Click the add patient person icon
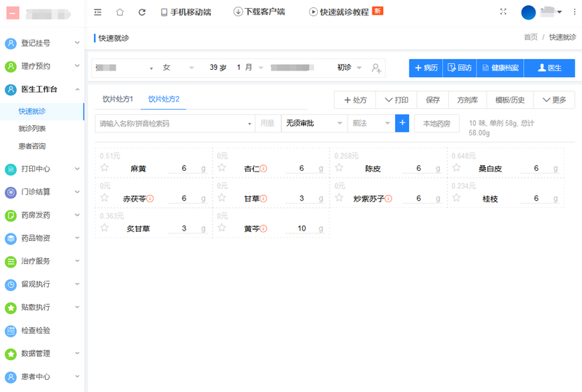This screenshot has width=582, height=392. [376, 68]
